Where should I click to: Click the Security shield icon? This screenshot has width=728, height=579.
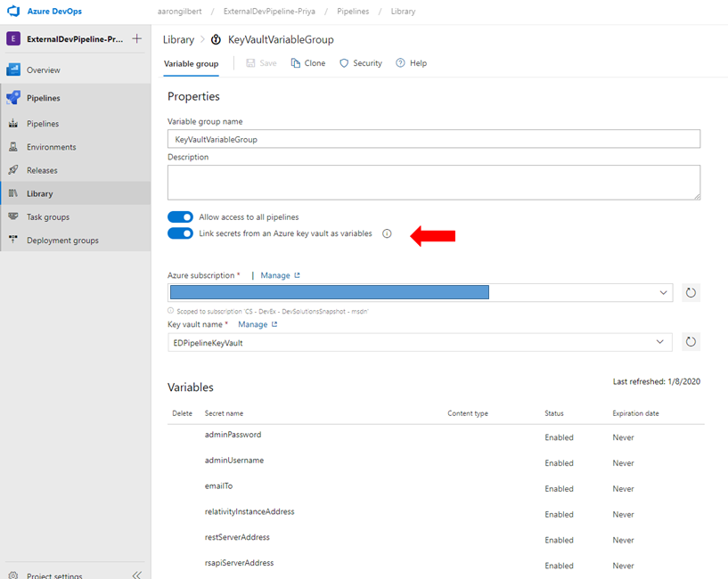point(344,62)
